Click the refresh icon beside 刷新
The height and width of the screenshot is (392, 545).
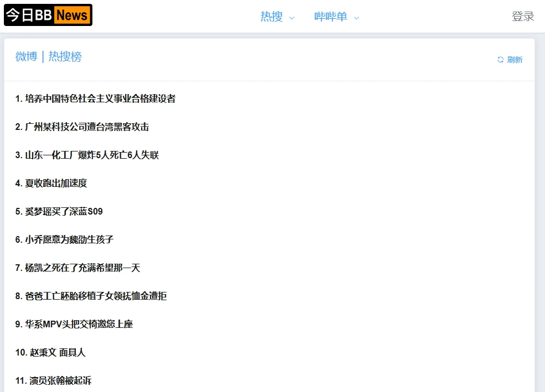coord(500,60)
